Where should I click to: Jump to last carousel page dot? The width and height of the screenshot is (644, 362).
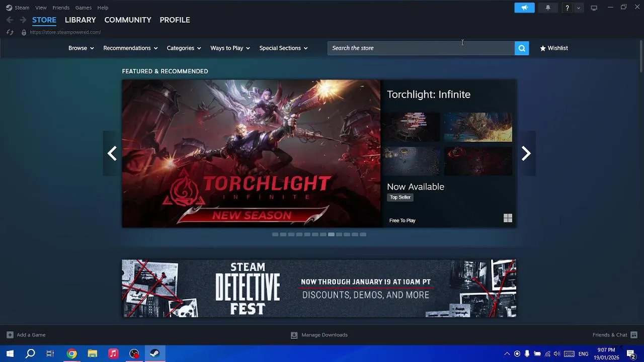pos(363,234)
